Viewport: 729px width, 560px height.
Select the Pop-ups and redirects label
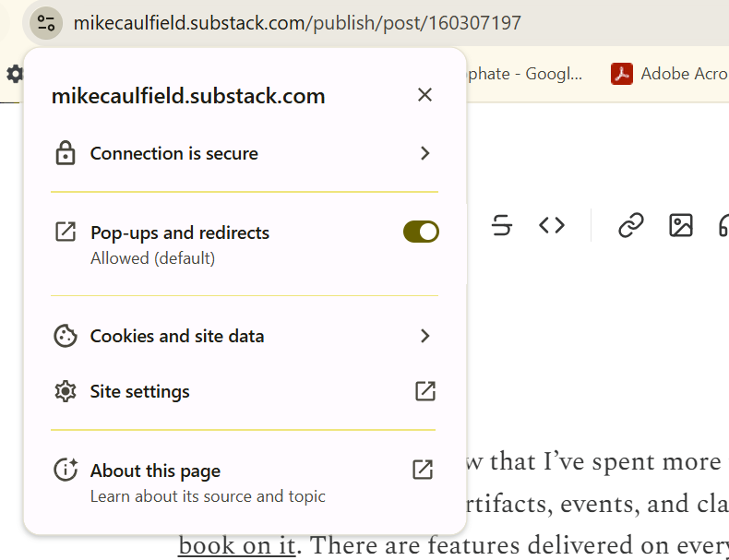[x=179, y=232]
